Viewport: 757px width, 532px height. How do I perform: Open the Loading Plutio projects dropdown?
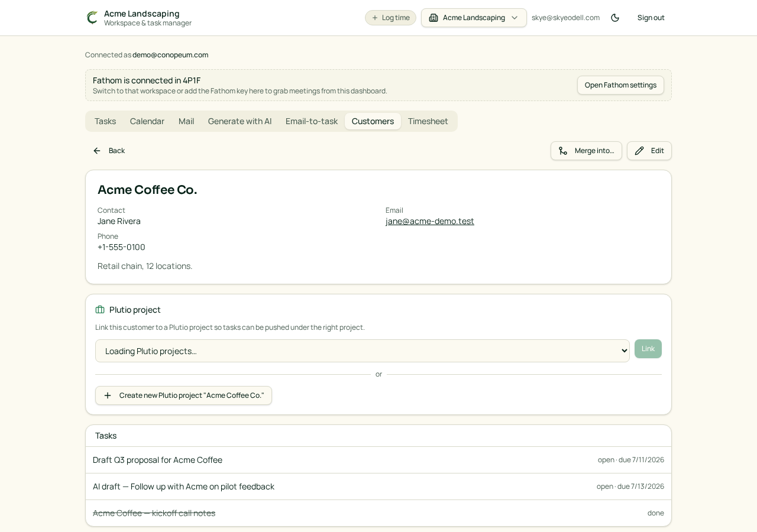pos(363,351)
